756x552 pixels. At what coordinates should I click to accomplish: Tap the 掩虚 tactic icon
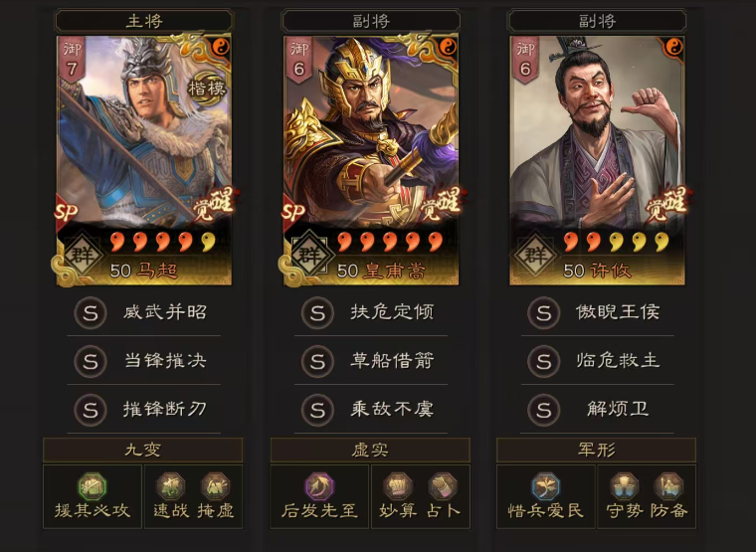(216, 487)
